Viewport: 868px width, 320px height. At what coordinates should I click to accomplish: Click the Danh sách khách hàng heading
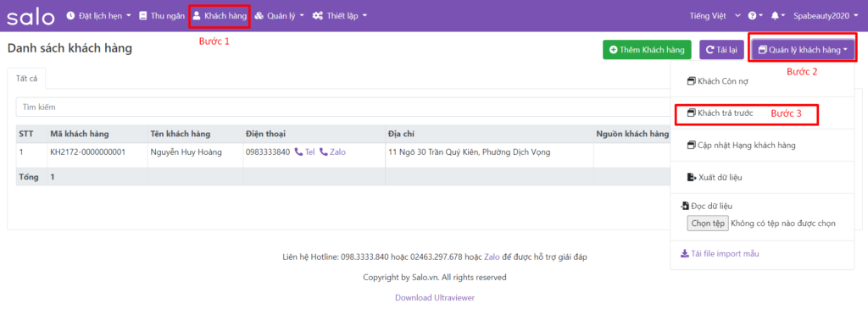[70, 48]
